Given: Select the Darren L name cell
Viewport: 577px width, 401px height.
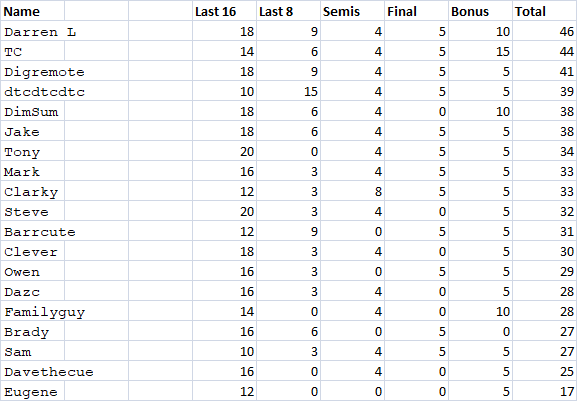Looking at the screenshot, I should click(x=64, y=31).
